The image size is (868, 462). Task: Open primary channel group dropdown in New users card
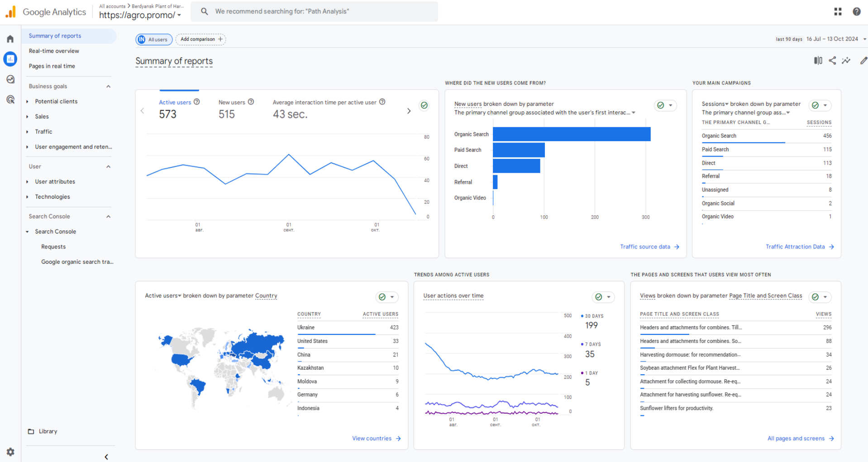[634, 113]
